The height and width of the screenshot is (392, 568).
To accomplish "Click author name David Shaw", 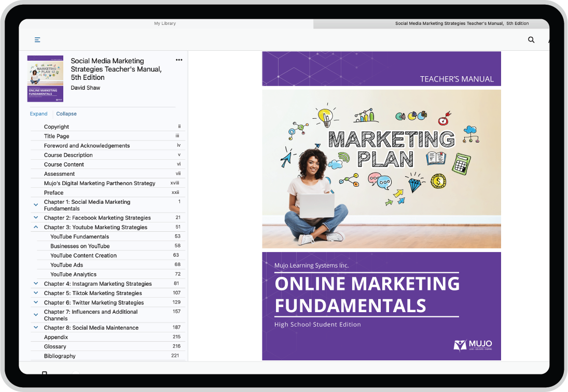I will tap(86, 88).
